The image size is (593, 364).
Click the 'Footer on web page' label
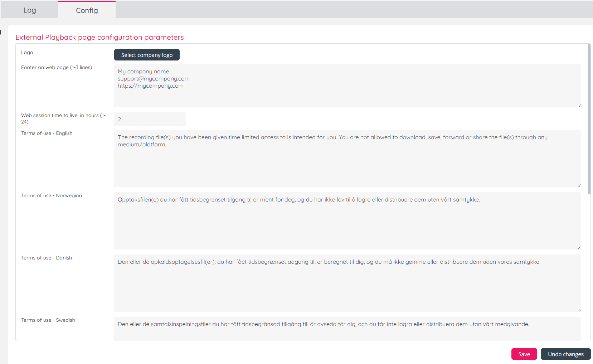(57, 67)
